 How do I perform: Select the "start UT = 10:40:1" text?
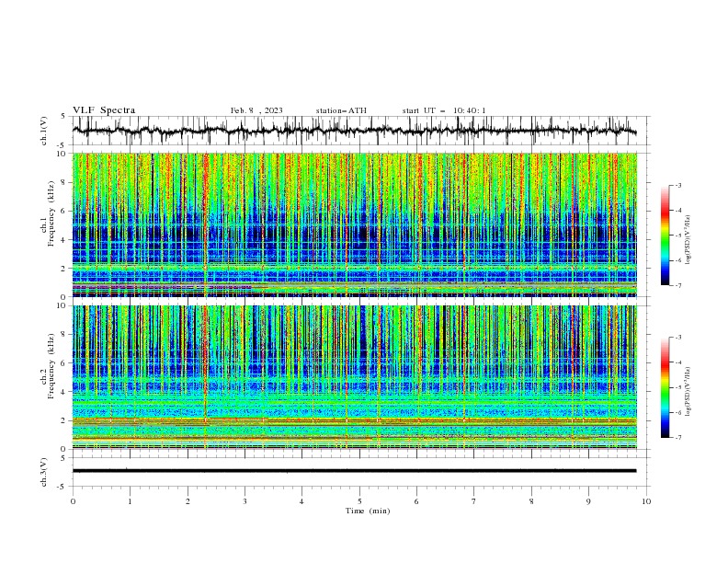point(444,110)
